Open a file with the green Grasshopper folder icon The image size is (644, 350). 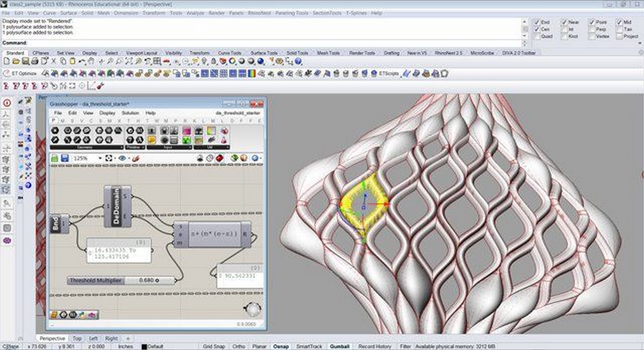coord(54,159)
